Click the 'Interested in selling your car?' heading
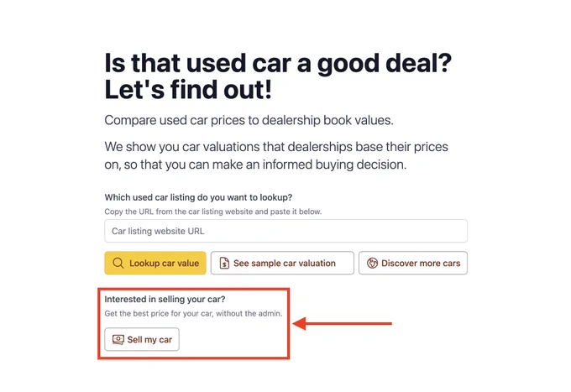The height and width of the screenshot is (392, 571). [x=165, y=299]
